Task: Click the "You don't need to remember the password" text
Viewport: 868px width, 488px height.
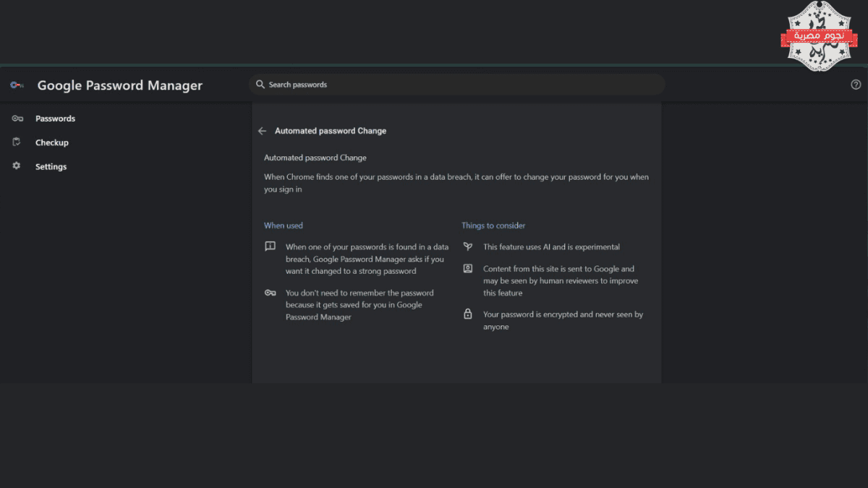Action: click(x=359, y=305)
